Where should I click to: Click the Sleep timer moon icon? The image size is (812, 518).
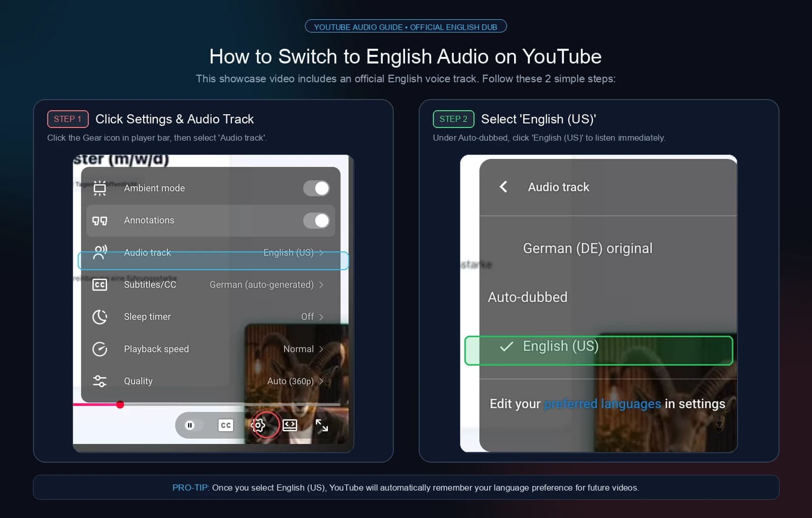(x=100, y=317)
